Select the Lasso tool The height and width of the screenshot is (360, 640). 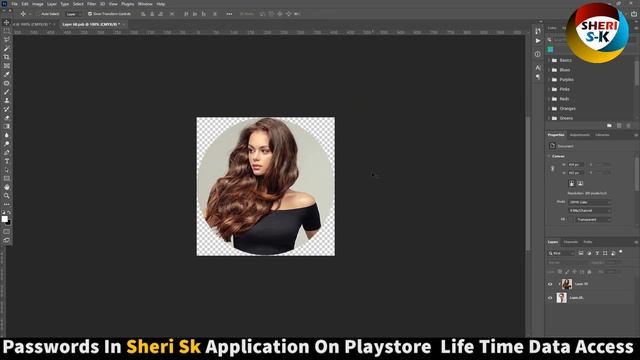[x=7, y=40]
